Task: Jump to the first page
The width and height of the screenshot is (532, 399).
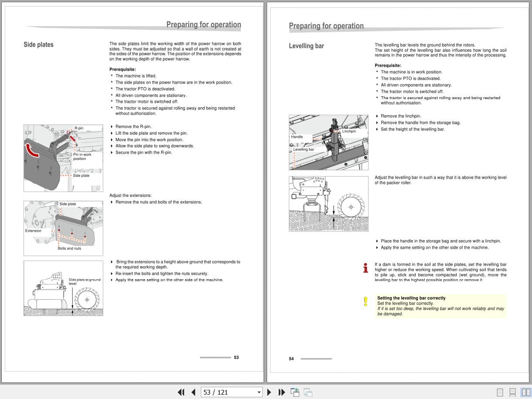Action: [182, 392]
